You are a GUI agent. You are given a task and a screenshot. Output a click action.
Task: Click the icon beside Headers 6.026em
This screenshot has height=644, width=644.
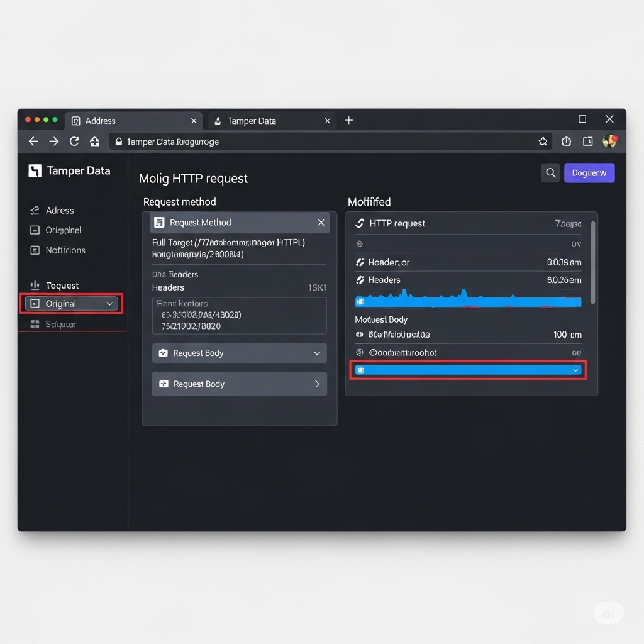coord(360,280)
